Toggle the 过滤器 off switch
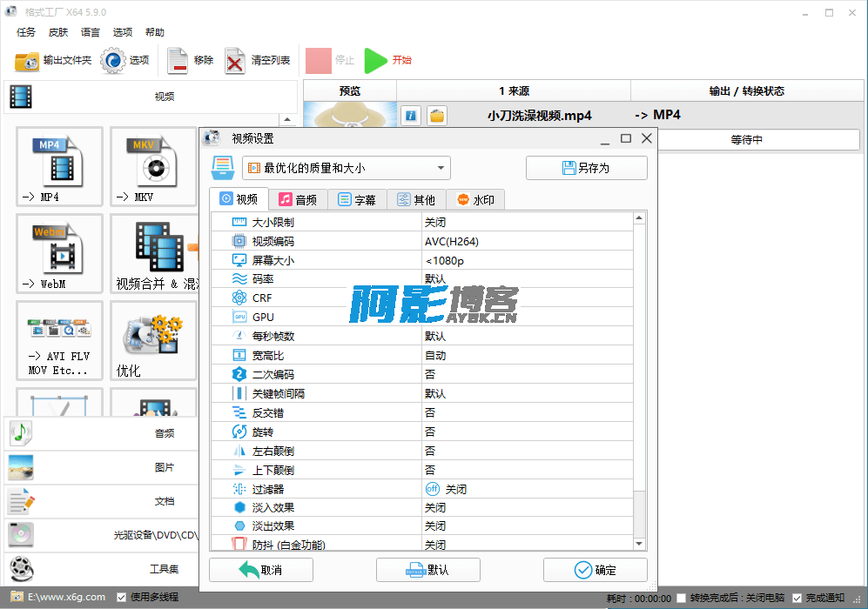 point(433,489)
